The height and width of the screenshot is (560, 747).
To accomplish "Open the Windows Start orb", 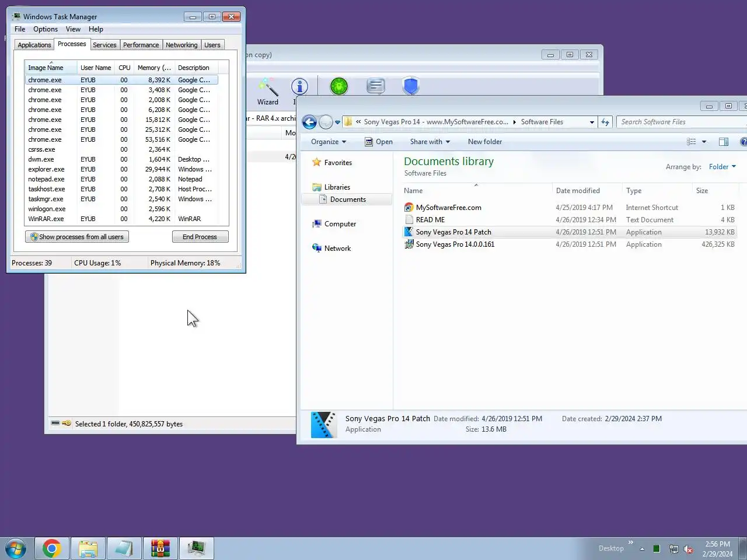I will tap(16, 549).
